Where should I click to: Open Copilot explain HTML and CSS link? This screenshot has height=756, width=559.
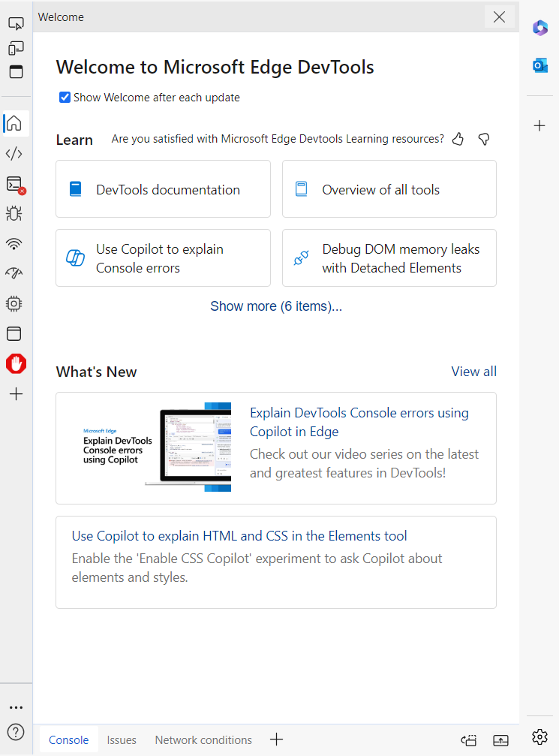239,536
